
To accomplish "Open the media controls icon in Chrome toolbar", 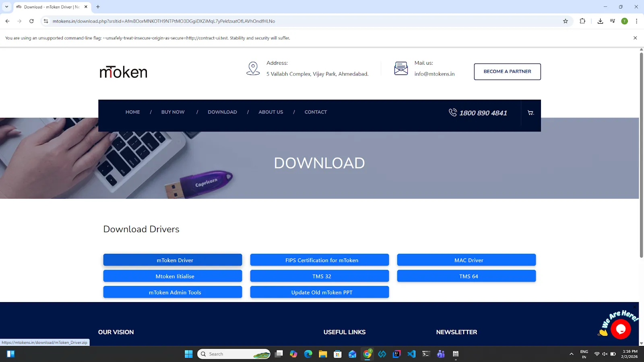I will (x=612, y=21).
